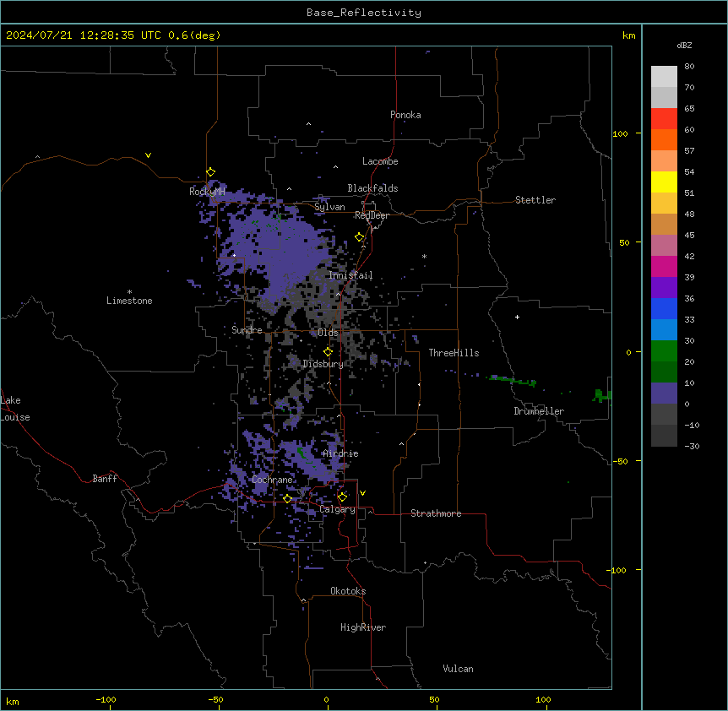The height and width of the screenshot is (711, 728).
Task: Select the red 65–60 dBZ legend swatch
Action: point(664,119)
